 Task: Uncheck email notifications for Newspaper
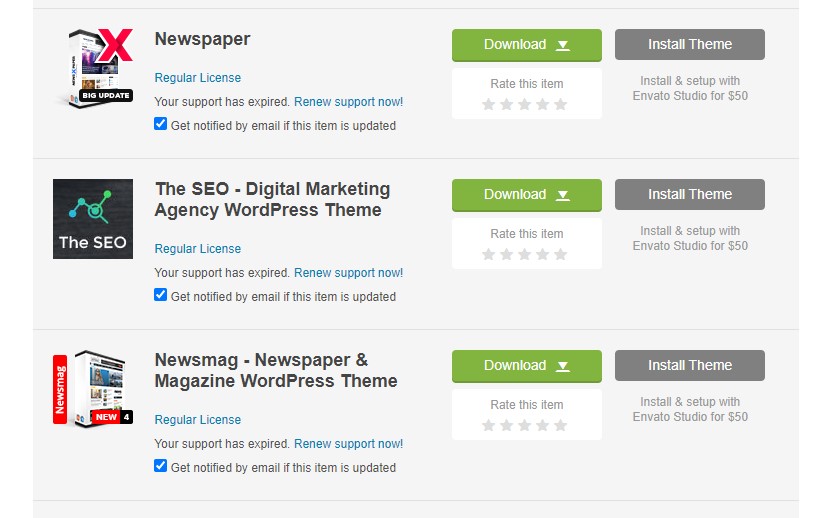pos(161,124)
